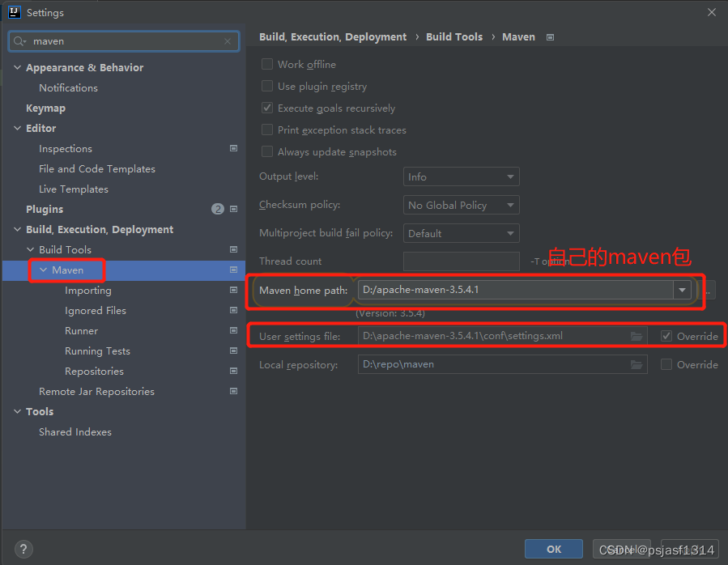Click project-level icon on Maven row

233,270
